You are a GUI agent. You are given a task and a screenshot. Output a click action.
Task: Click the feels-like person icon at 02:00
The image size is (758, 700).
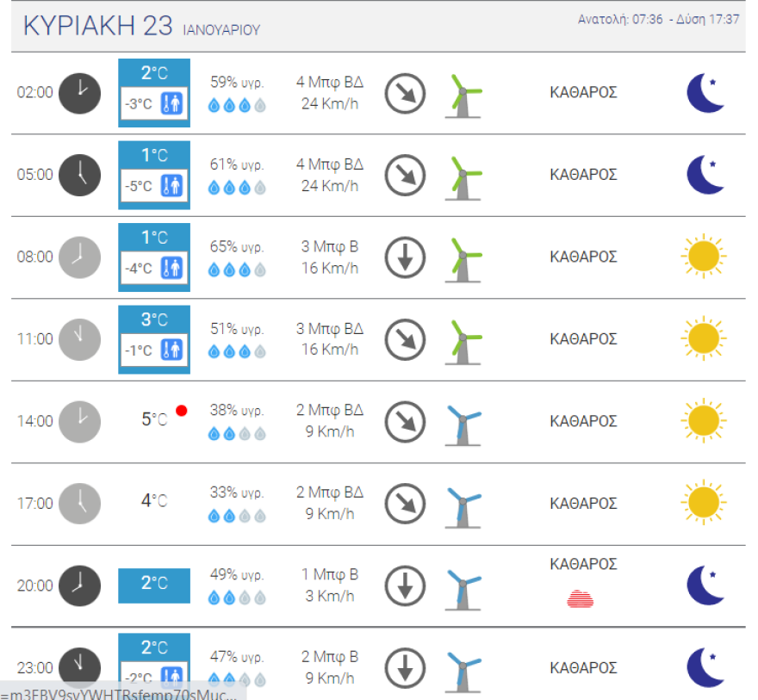tap(173, 104)
